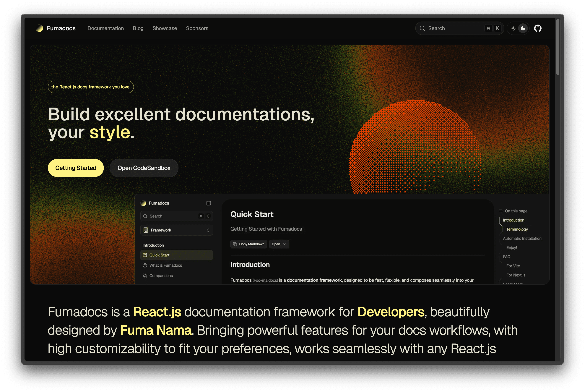Open the Open dropdown menu
The height and width of the screenshot is (392, 585).
pos(279,244)
